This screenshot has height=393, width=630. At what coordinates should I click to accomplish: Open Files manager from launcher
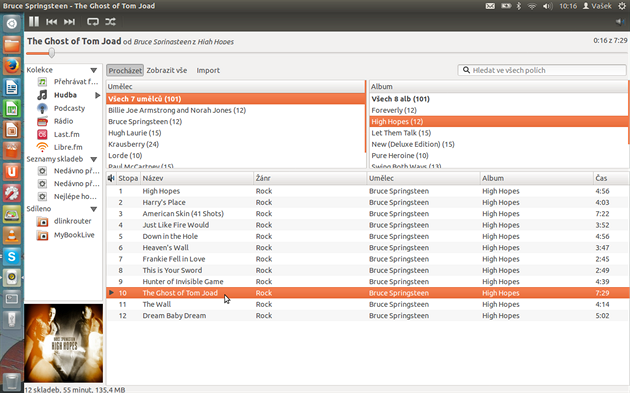[12, 44]
